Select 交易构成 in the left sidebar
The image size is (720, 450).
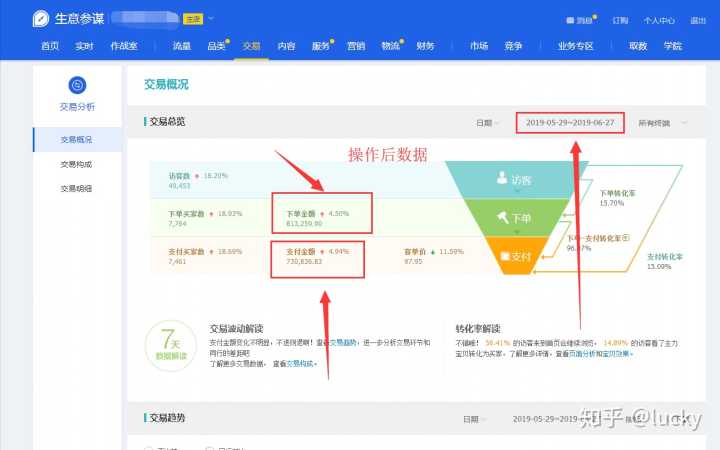(76, 164)
